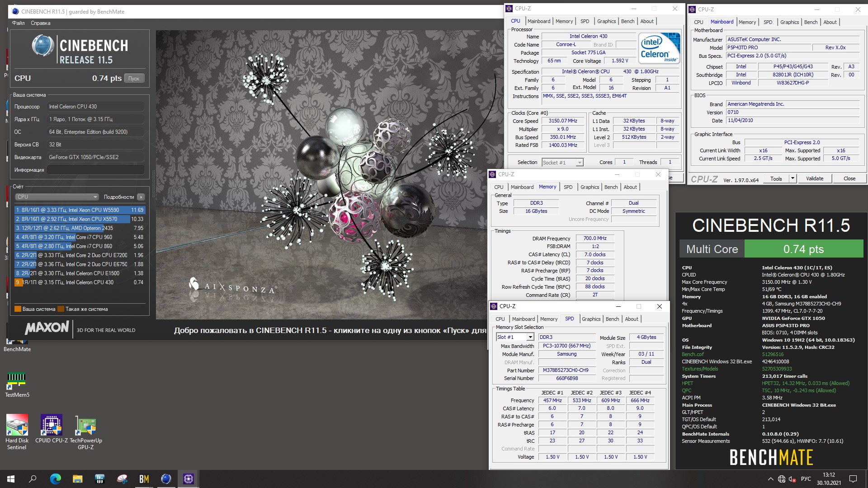Open Graphics tab in top CPU-Z CPU window
The height and width of the screenshot is (488, 868).
coord(606,21)
